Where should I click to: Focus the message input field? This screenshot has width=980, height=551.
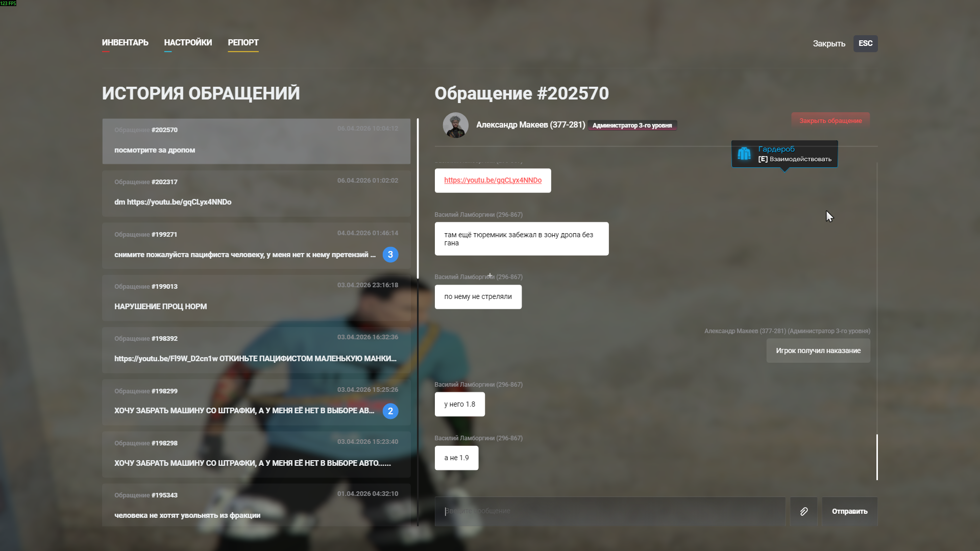click(610, 511)
